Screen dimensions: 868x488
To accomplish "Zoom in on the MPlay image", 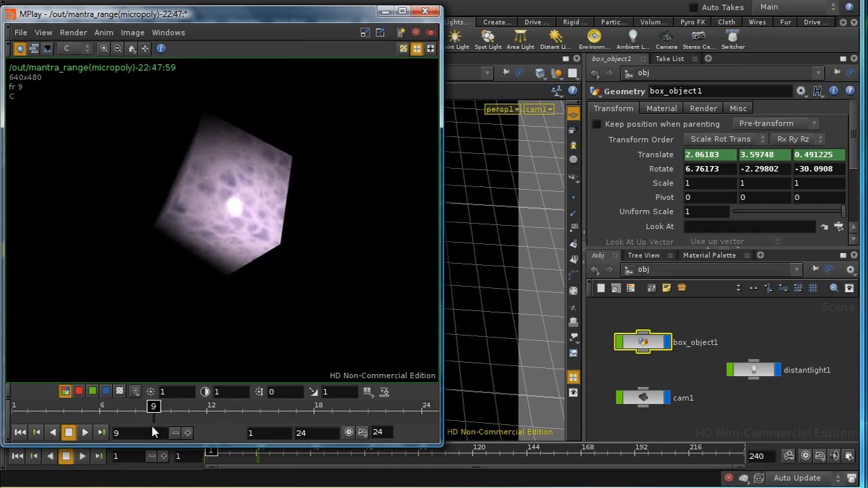I will (104, 48).
